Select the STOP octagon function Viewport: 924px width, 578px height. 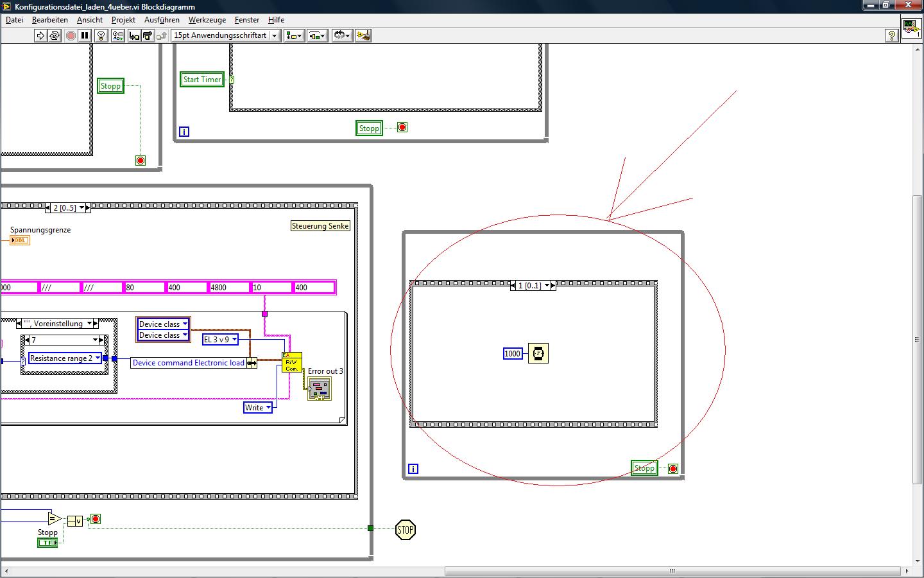tap(406, 530)
